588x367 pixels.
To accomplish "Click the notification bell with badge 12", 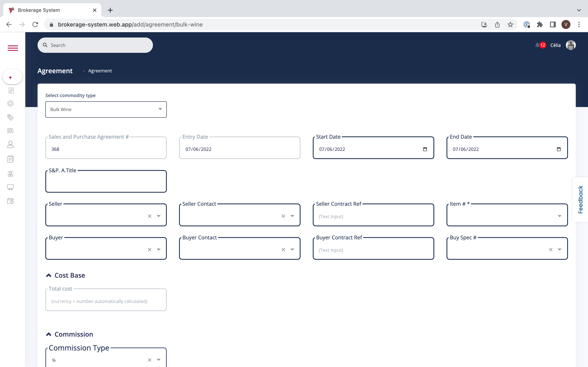I will [537, 45].
